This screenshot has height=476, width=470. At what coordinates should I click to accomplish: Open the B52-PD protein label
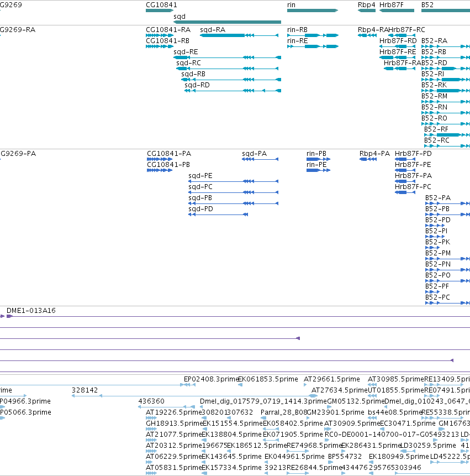[438, 220]
